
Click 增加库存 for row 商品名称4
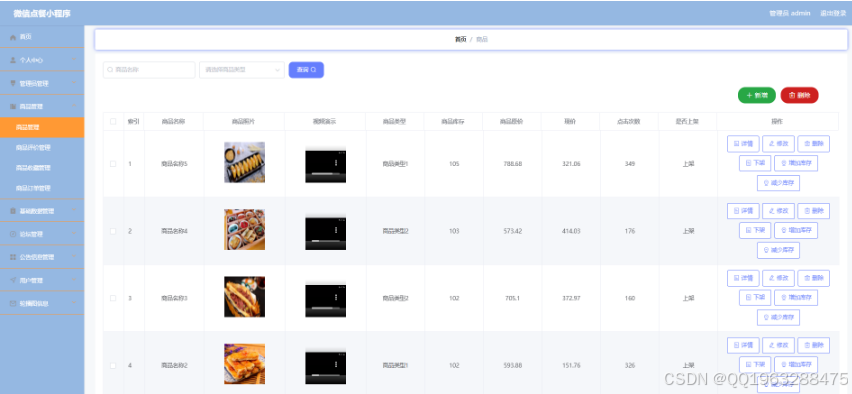point(796,230)
